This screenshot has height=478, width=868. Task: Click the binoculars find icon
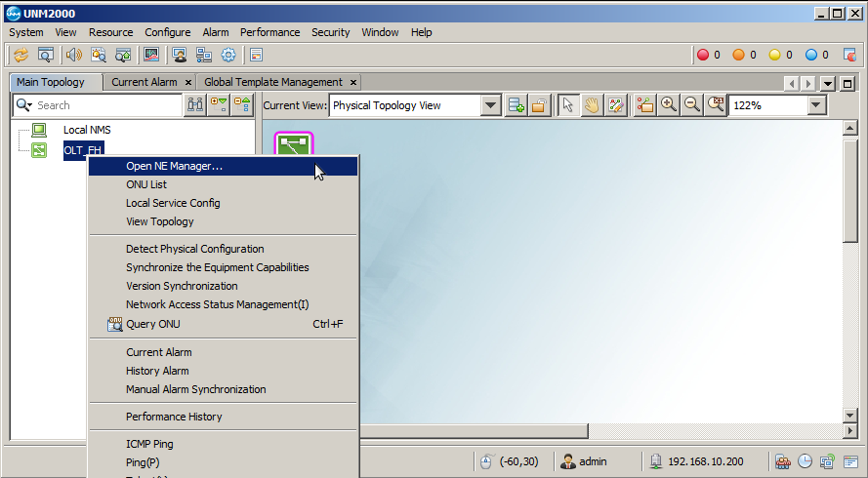pyautogui.click(x=195, y=105)
